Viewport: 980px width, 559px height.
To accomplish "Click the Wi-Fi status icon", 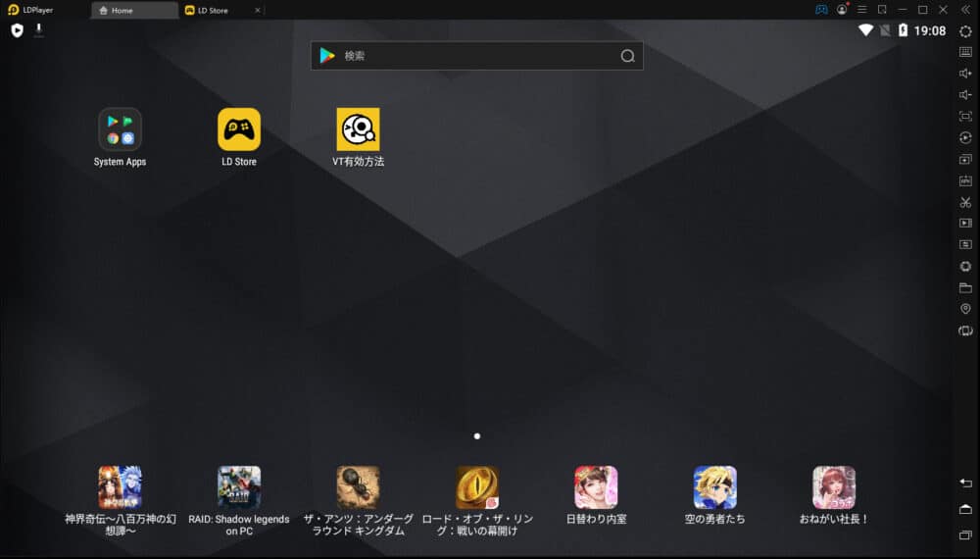I will coord(865,30).
